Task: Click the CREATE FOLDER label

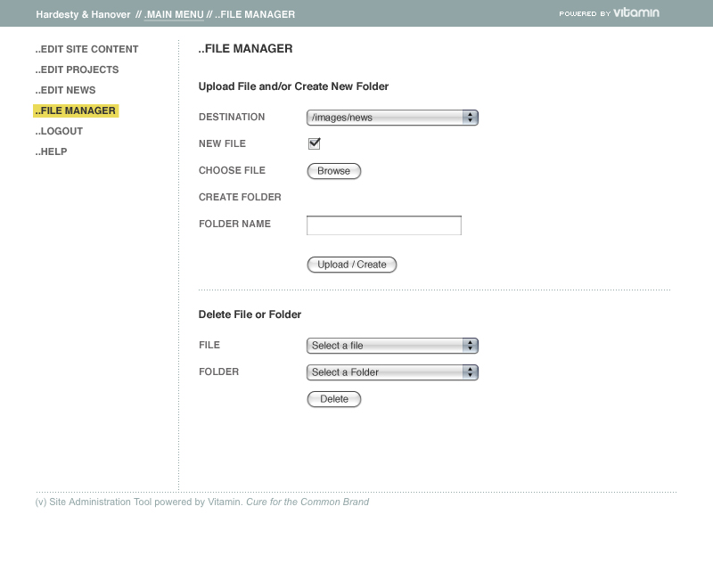Action: point(240,197)
